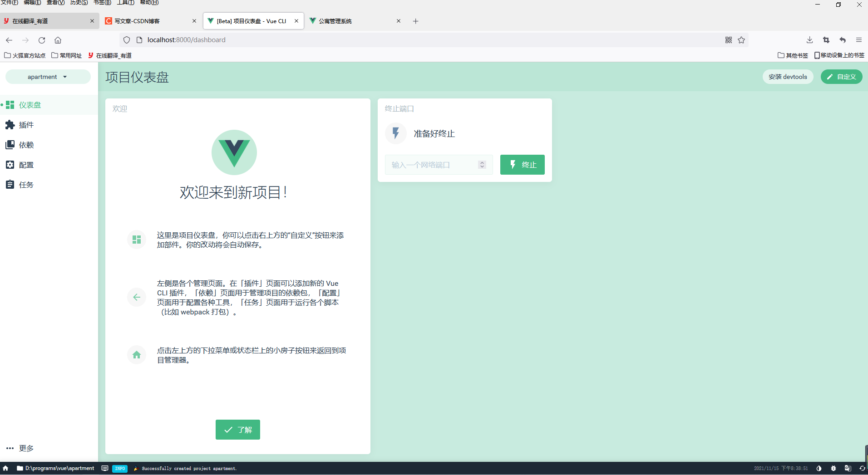This screenshot has width=868, height=475.
Task: Open the 任务 tasks page
Action: (49, 185)
